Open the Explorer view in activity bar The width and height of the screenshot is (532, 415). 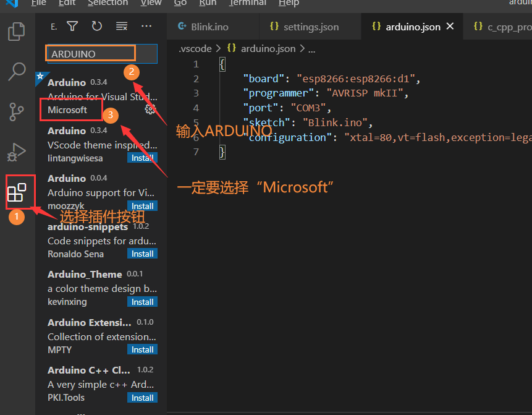pos(16,32)
